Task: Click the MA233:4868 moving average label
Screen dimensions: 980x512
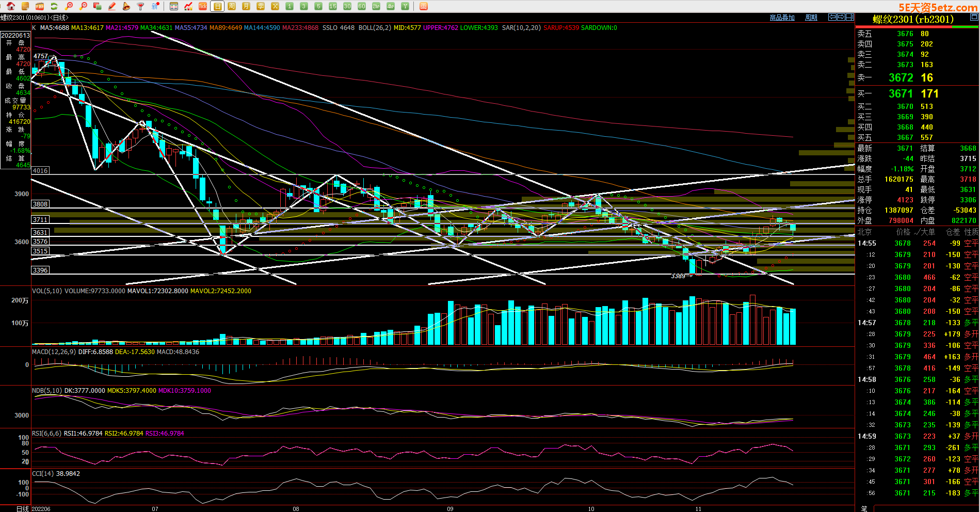Action: point(300,28)
